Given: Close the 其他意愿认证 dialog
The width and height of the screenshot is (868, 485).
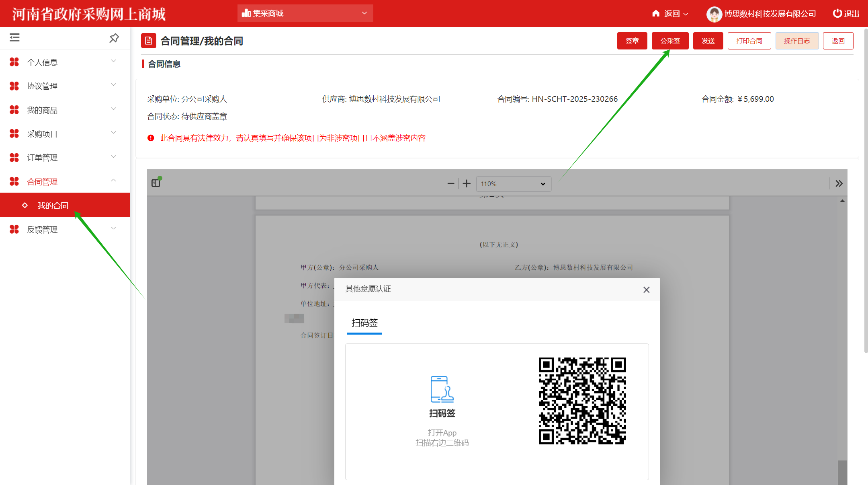Looking at the screenshot, I should (x=647, y=290).
